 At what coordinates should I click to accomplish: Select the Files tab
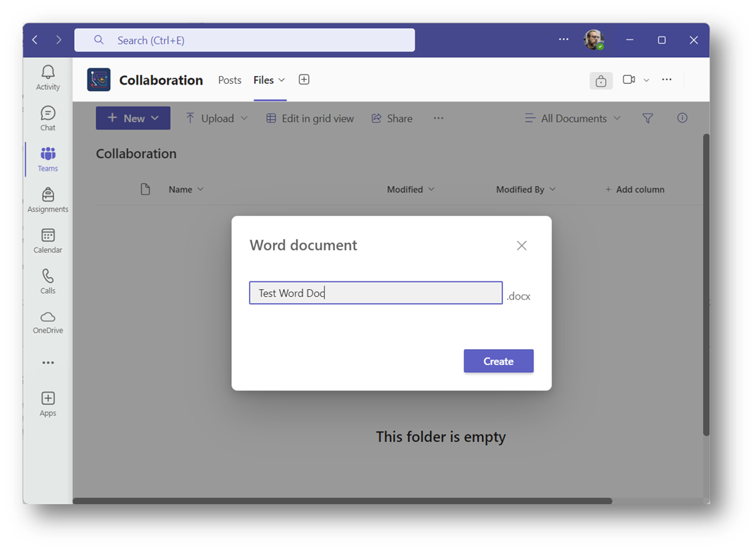click(x=264, y=80)
